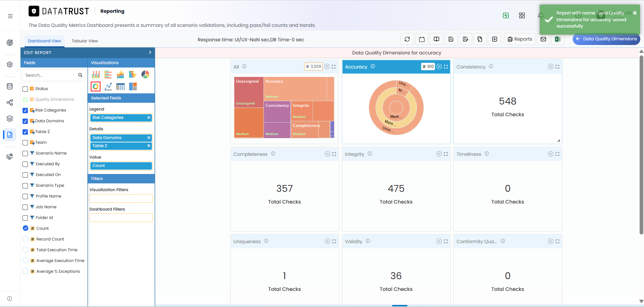Expand the Uniqueness widget to fullscreen

coord(334,241)
